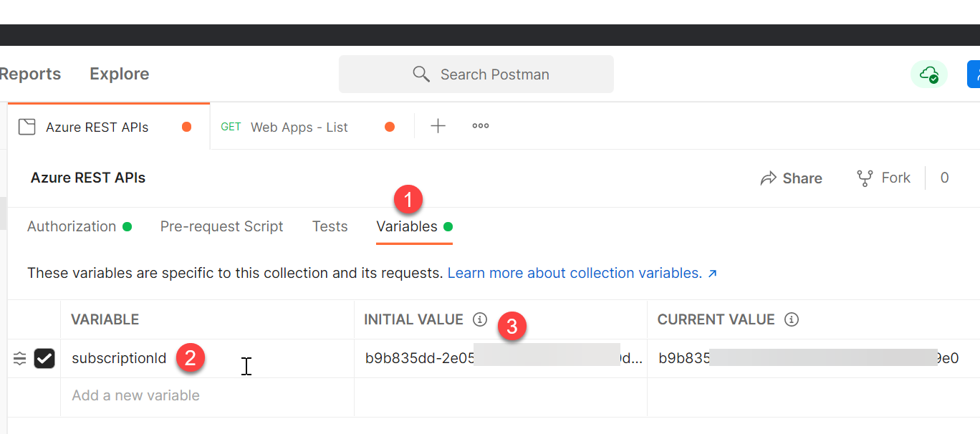Click the Share arrow icon

(x=769, y=178)
